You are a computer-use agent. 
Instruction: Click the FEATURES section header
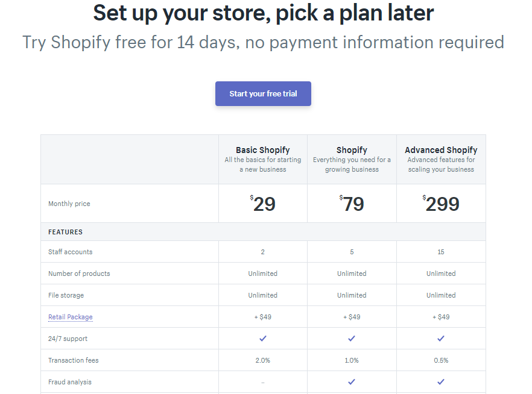(66, 232)
